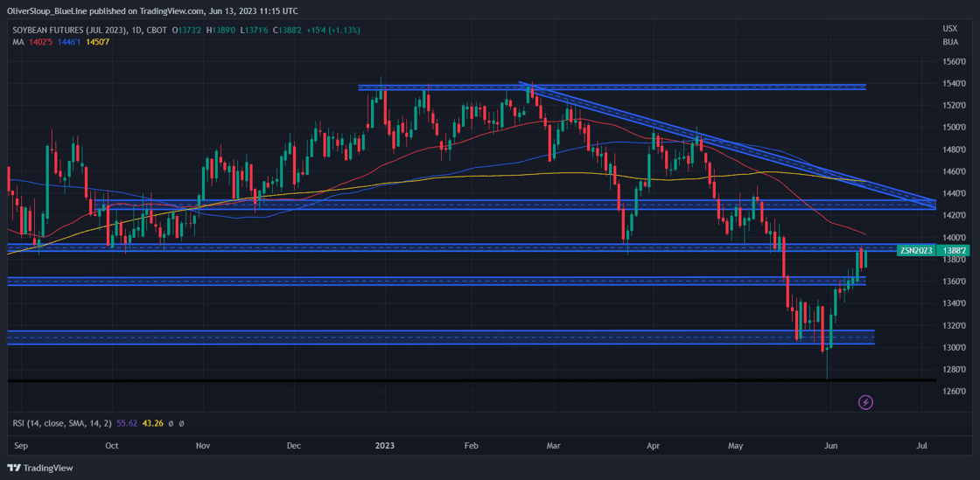Click the blue MA value 1446'1

click(68, 41)
